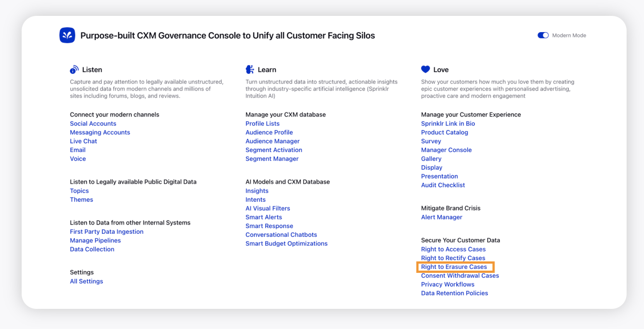Open AI Visual Filters

point(268,208)
